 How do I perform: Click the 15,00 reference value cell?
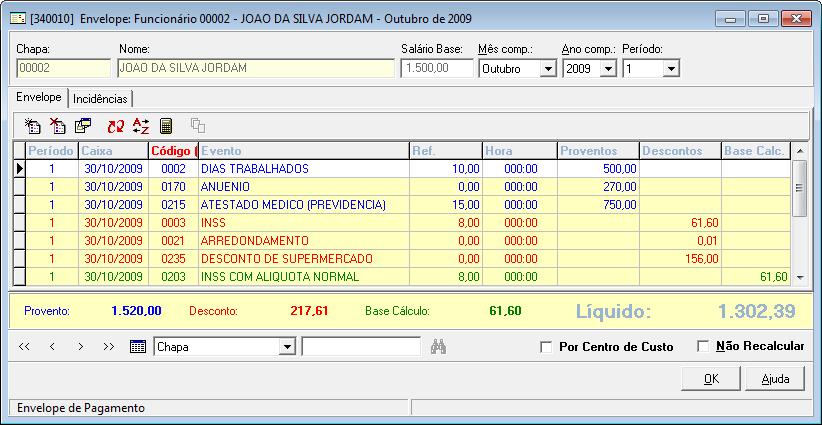[446, 205]
